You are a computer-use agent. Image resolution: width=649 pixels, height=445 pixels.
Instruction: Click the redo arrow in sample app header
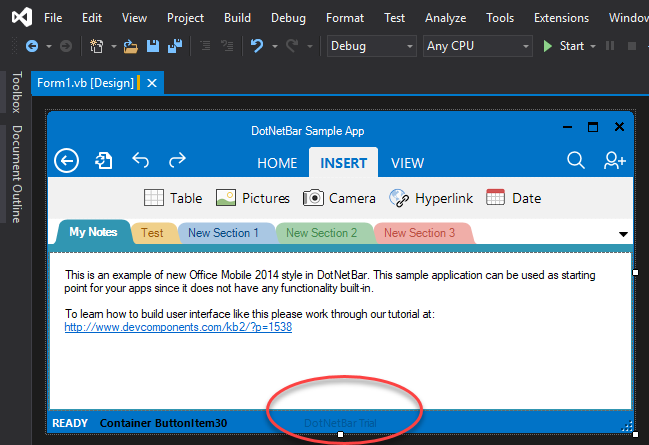177,160
